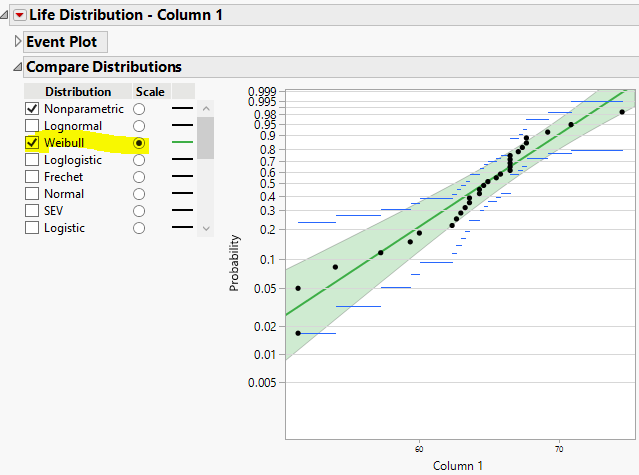Click the distribution list scroll up arrow
The height and width of the screenshot is (475, 639).
click(x=206, y=108)
